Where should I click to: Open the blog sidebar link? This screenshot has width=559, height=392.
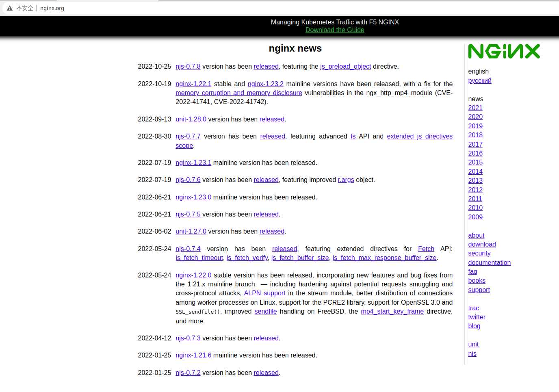coord(474,326)
